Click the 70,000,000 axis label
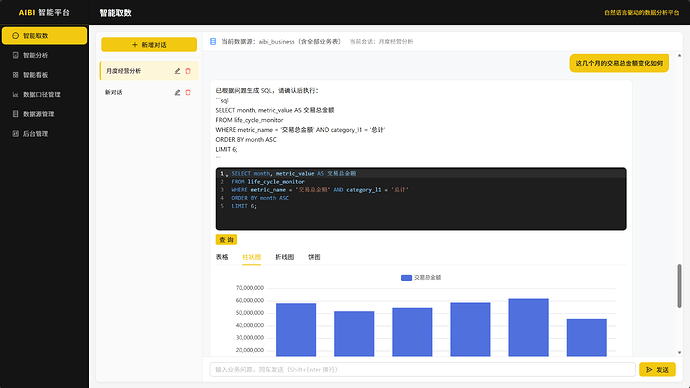The width and height of the screenshot is (690, 388). coord(250,288)
